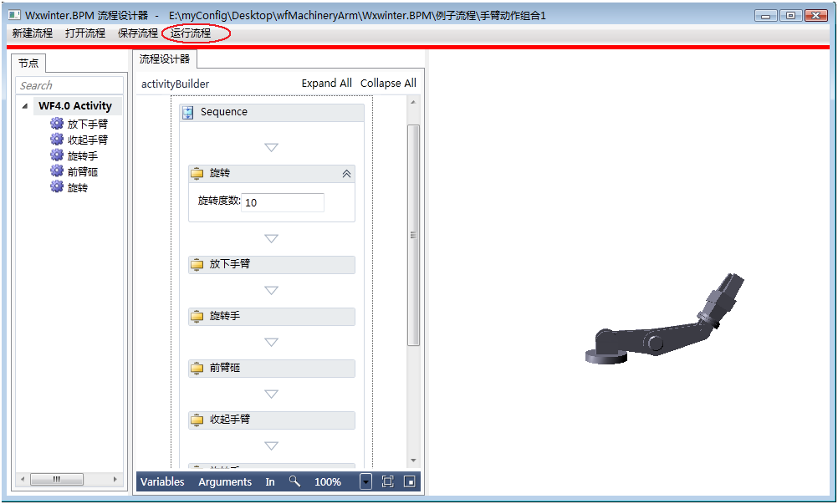
Task: Click the 旋转 gear icon in node list
Action: coord(57,187)
